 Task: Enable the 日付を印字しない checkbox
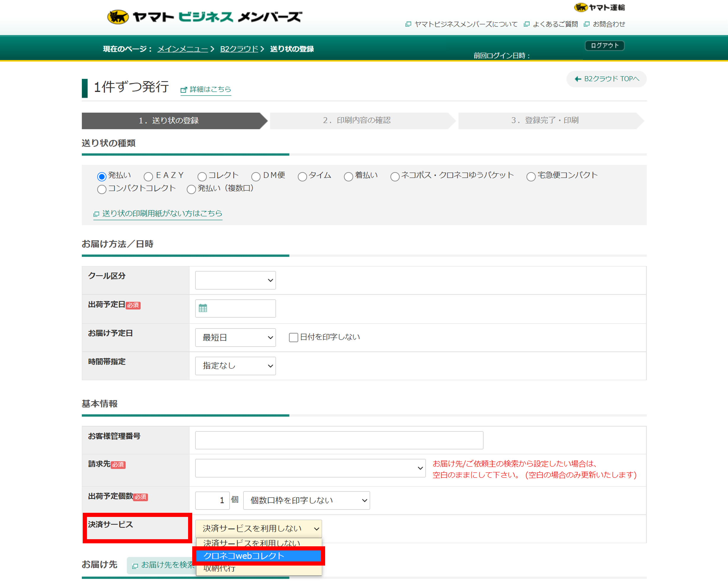[293, 337]
